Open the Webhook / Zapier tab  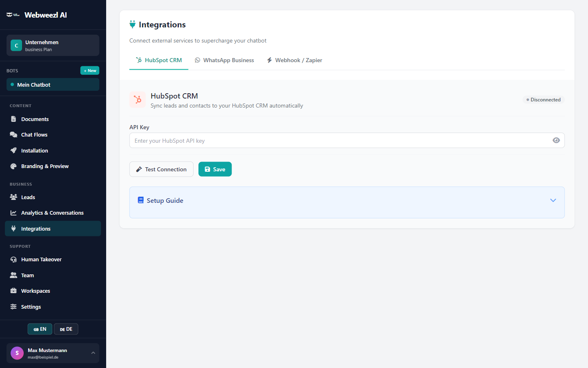coord(294,60)
